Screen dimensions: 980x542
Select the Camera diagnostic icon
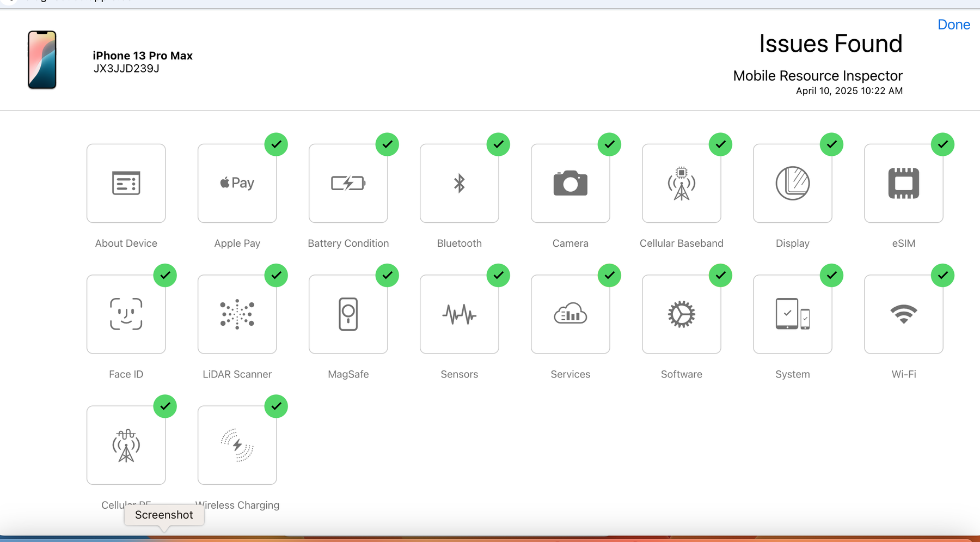(570, 183)
